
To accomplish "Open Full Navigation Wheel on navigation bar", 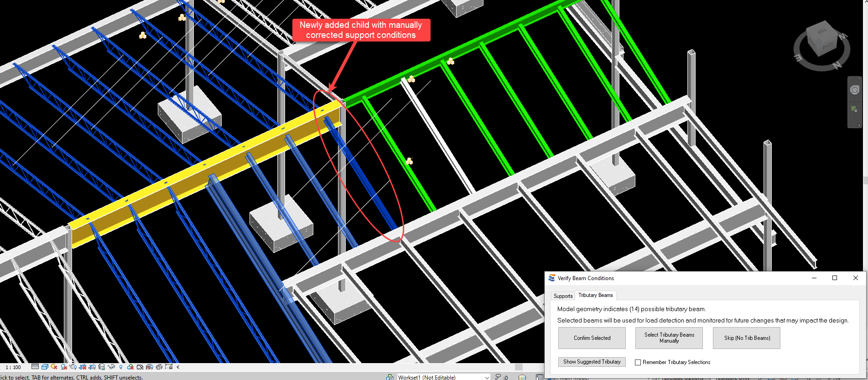I will coord(855,90).
